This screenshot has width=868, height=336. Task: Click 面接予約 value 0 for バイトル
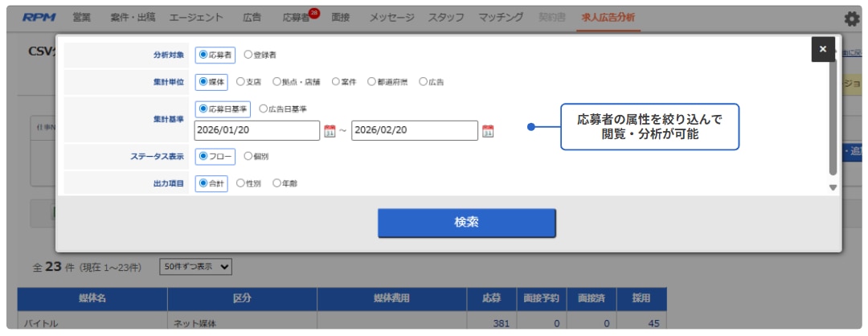pyautogui.click(x=556, y=323)
